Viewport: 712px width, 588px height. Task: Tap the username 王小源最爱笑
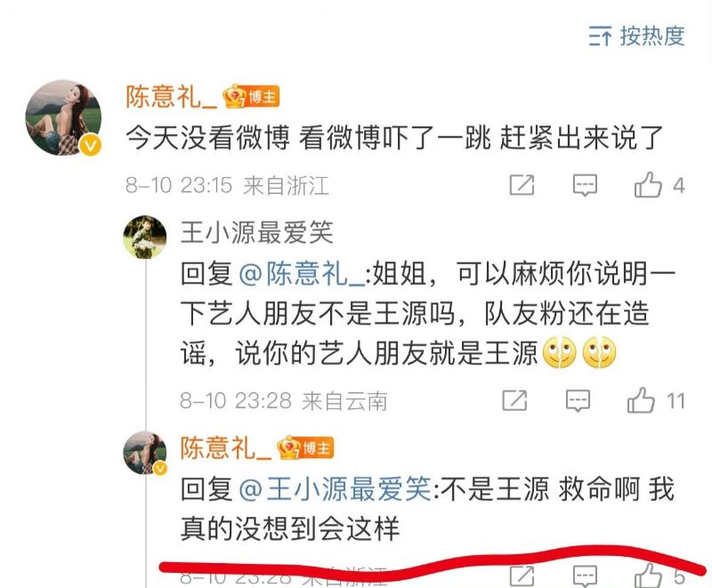pos(257,232)
